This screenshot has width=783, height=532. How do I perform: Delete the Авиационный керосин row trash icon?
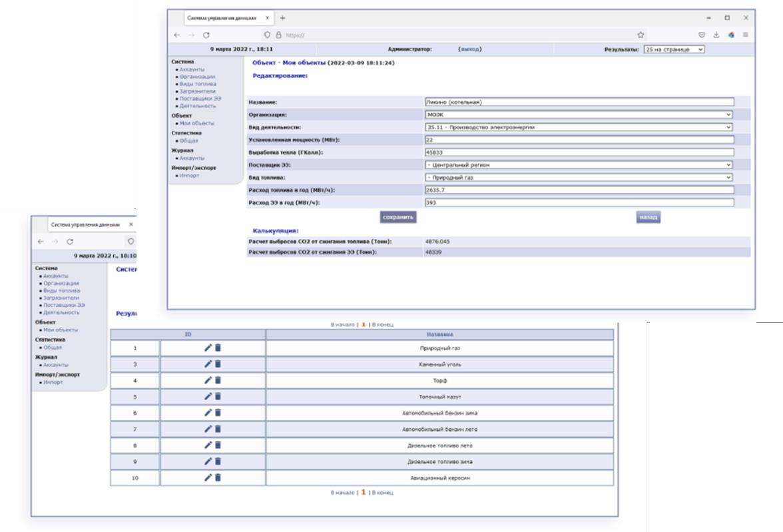click(x=218, y=477)
